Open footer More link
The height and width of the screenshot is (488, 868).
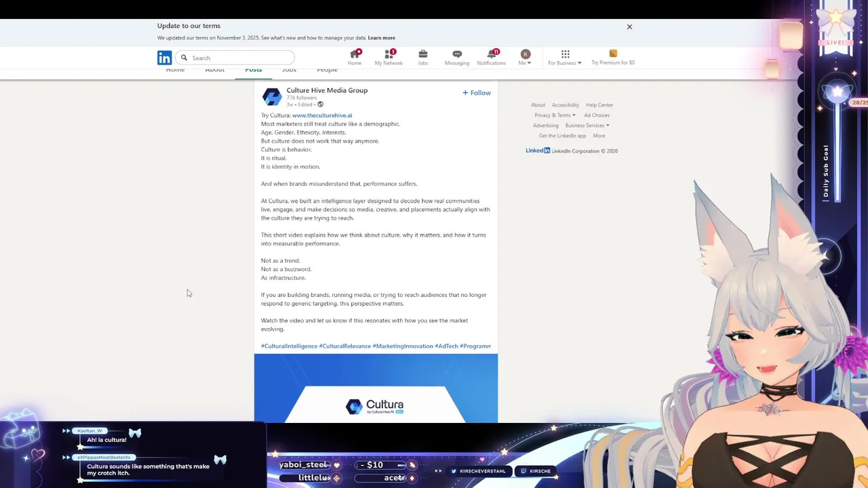coord(599,136)
